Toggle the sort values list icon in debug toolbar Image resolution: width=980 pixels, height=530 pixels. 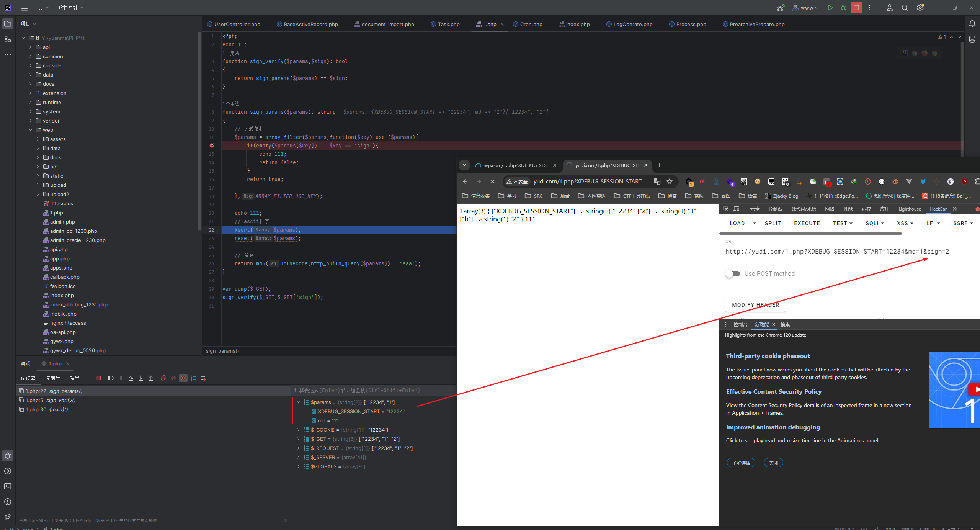pyautogui.click(x=193, y=378)
